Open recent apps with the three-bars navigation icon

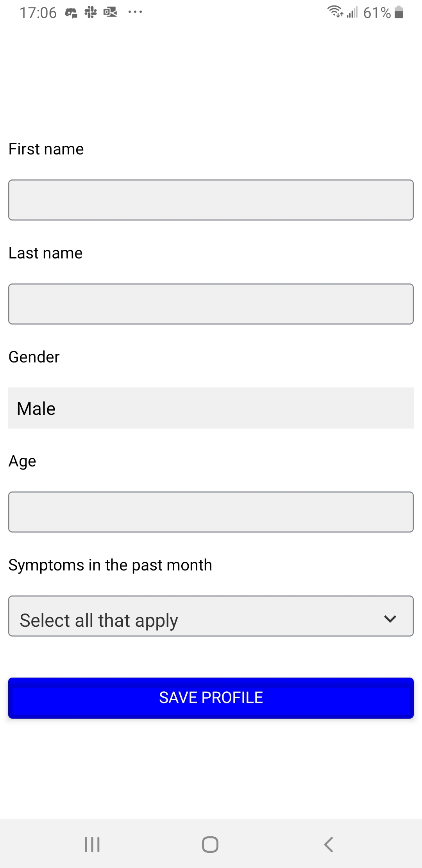93,845
